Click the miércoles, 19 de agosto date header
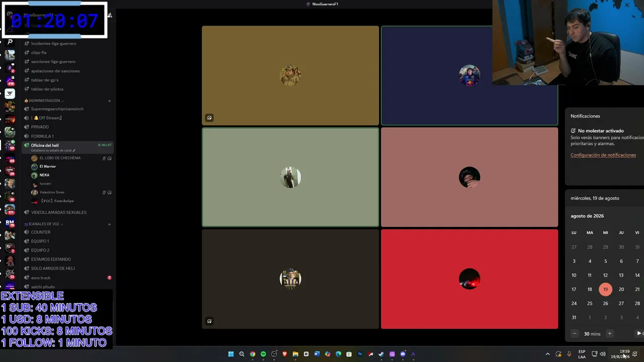The width and height of the screenshot is (644, 362). pyautogui.click(x=595, y=198)
